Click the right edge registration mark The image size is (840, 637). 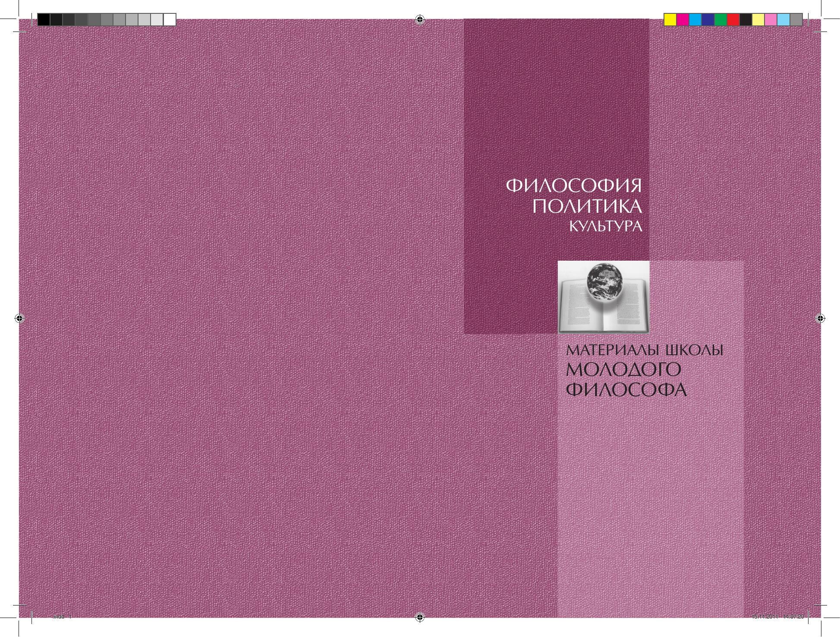(x=821, y=318)
